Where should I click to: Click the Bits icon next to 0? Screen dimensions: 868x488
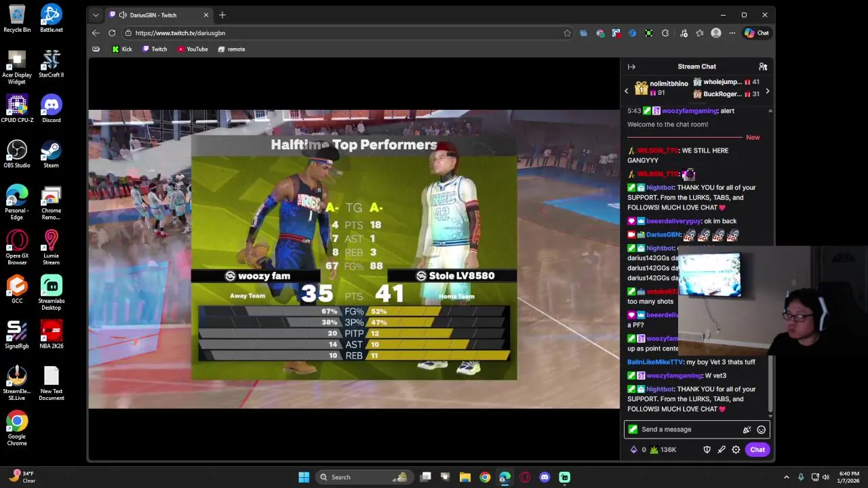[x=634, y=449]
